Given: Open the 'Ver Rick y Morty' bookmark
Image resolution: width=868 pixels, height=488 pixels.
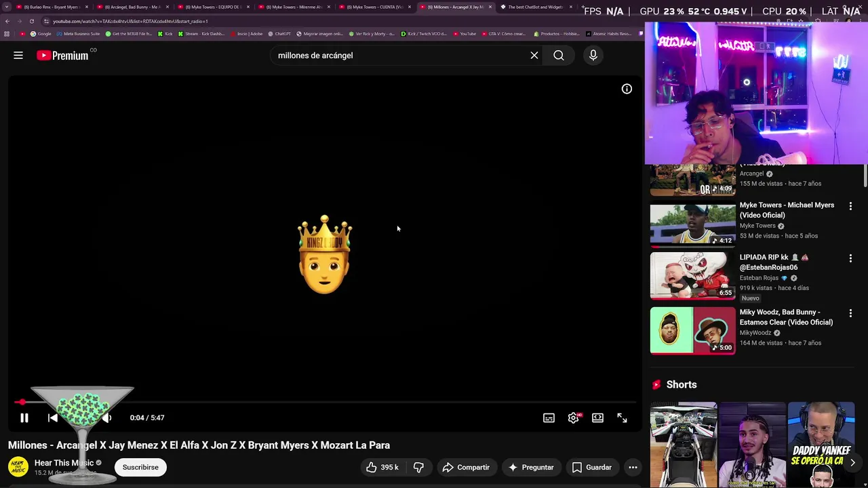Looking at the screenshot, I should tap(372, 34).
